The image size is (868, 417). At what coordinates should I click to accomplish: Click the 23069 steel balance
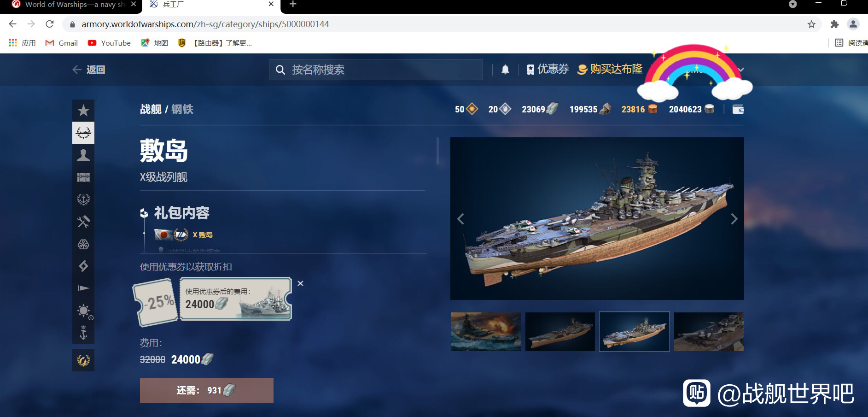540,109
